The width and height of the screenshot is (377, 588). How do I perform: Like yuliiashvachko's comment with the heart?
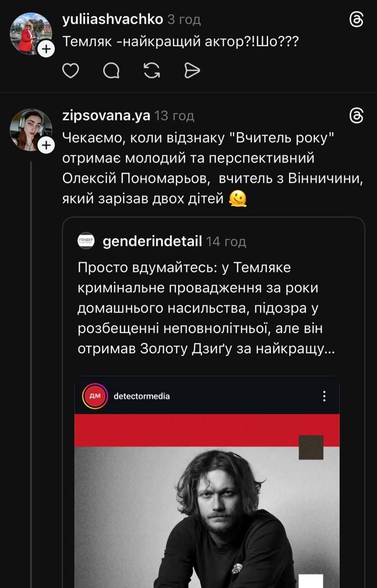[71, 71]
